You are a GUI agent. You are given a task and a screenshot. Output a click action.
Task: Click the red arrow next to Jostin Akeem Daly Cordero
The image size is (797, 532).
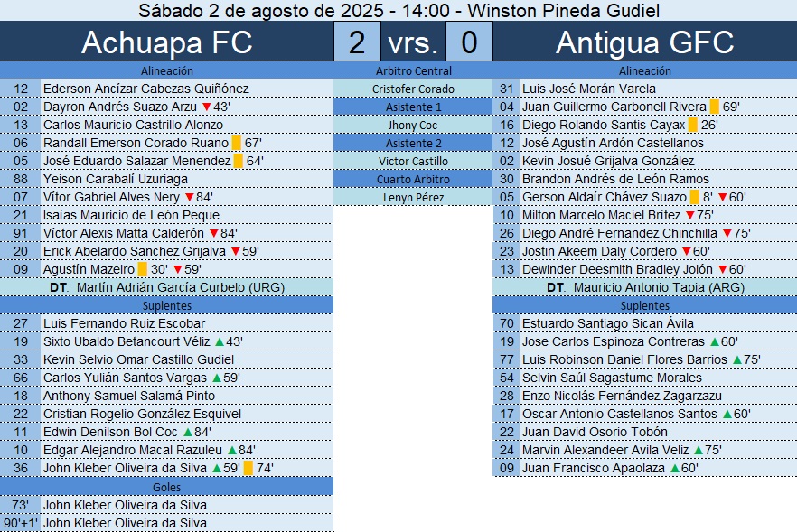[686, 251]
